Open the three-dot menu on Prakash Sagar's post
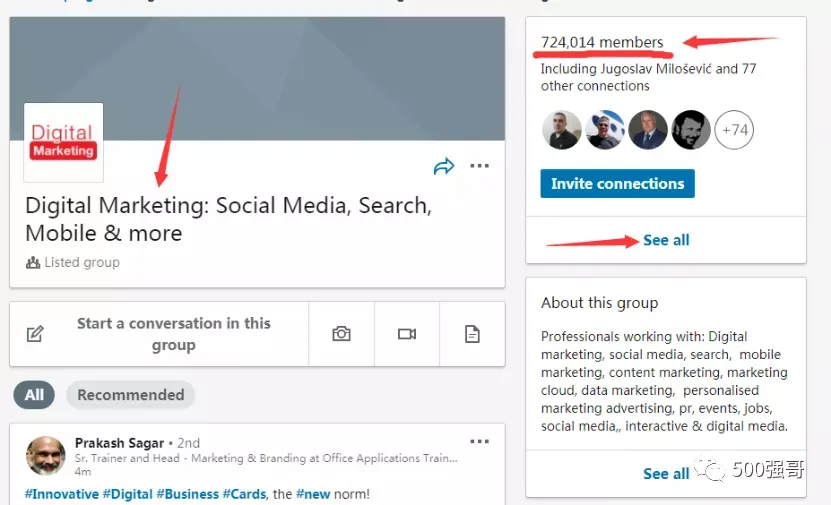The width and height of the screenshot is (831, 505). (480, 441)
